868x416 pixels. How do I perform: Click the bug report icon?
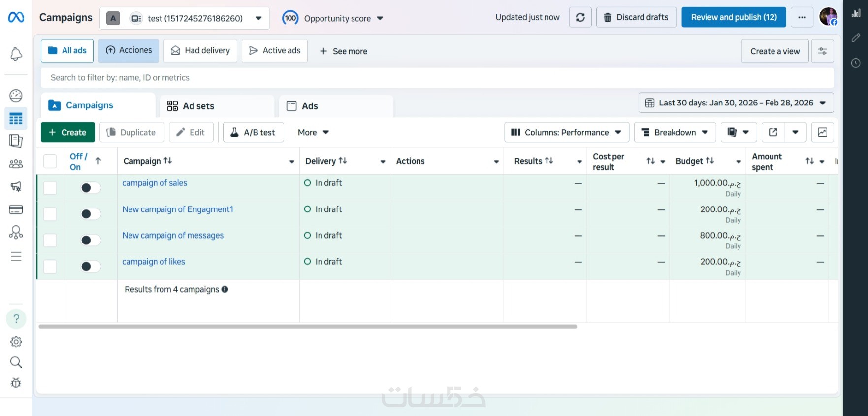point(16,383)
